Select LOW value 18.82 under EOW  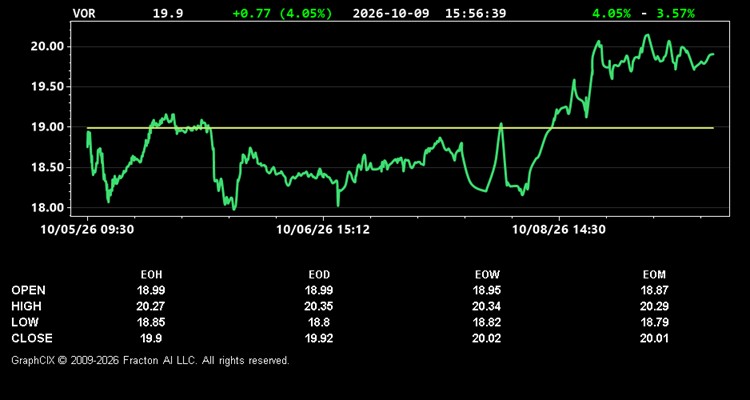pyautogui.click(x=487, y=322)
